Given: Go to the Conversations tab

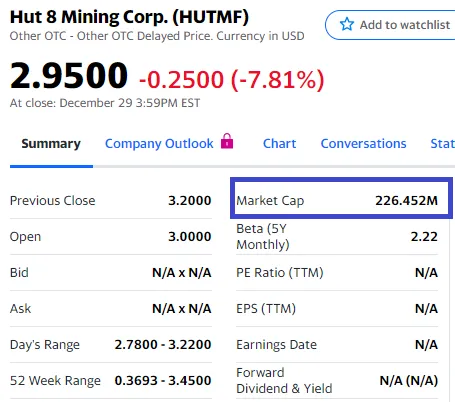Looking at the screenshot, I should (x=363, y=144).
